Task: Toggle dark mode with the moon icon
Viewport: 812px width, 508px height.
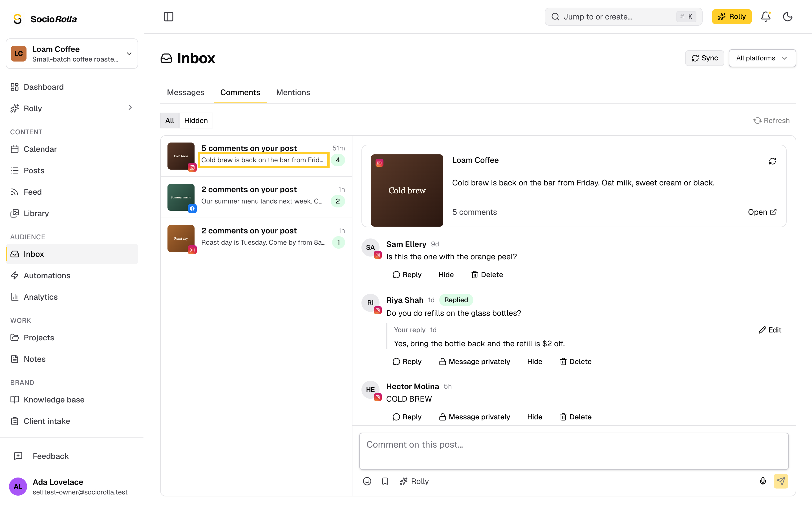Action: 787,16
